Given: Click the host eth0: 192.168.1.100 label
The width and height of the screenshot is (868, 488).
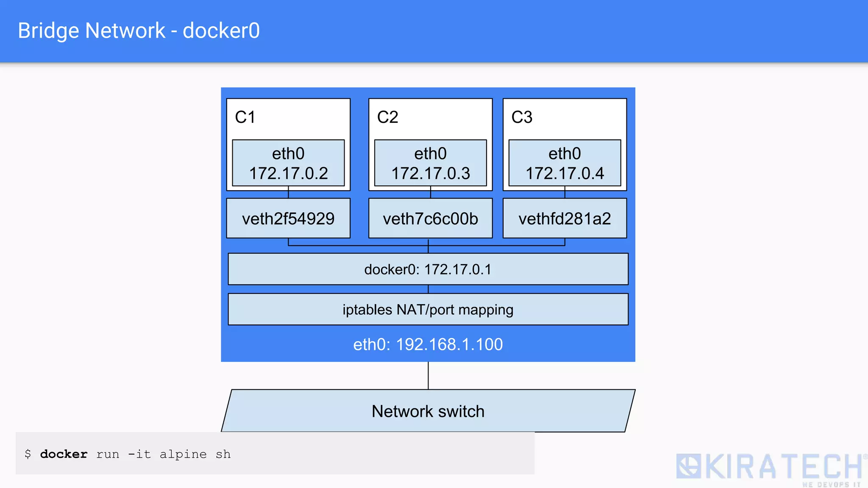Looking at the screenshot, I should [428, 344].
